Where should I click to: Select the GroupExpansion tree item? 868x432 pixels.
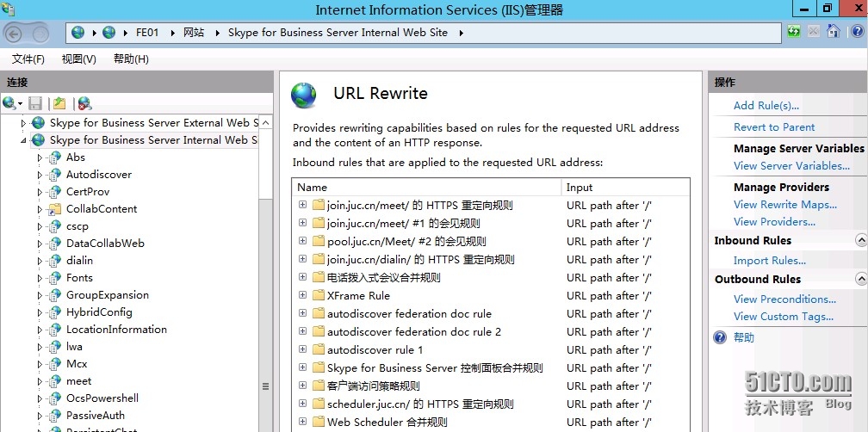pos(108,295)
